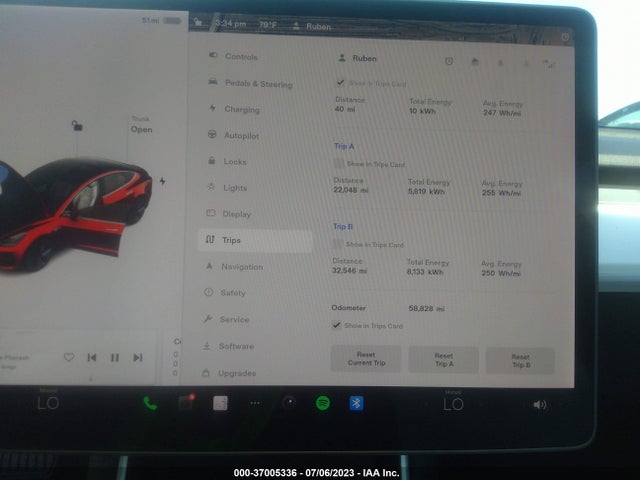
Task: Tap the cellular signal icon in settings header
Action: (549, 64)
